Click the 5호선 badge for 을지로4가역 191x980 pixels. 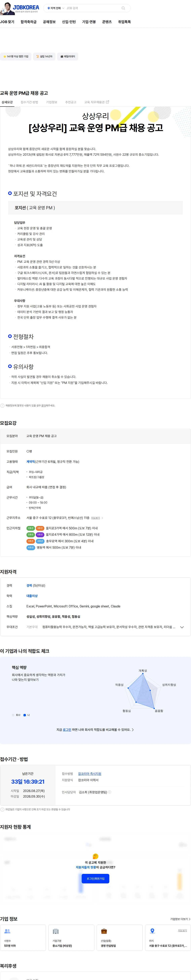[x=40, y=535]
